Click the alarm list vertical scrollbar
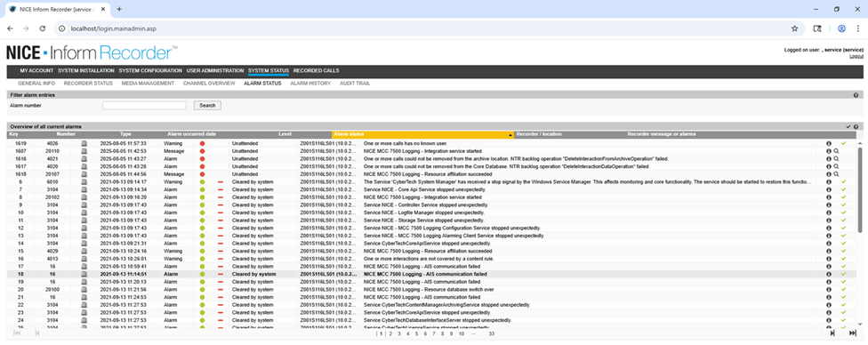This screenshot has height=345, width=868. [860, 235]
